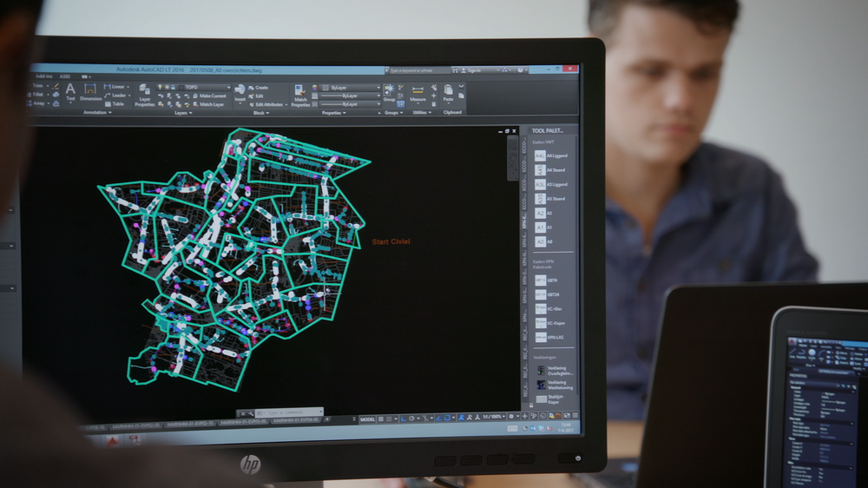Open the A360 ribbon tab
Image resolution: width=868 pixels, height=488 pixels.
coord(65,76)
